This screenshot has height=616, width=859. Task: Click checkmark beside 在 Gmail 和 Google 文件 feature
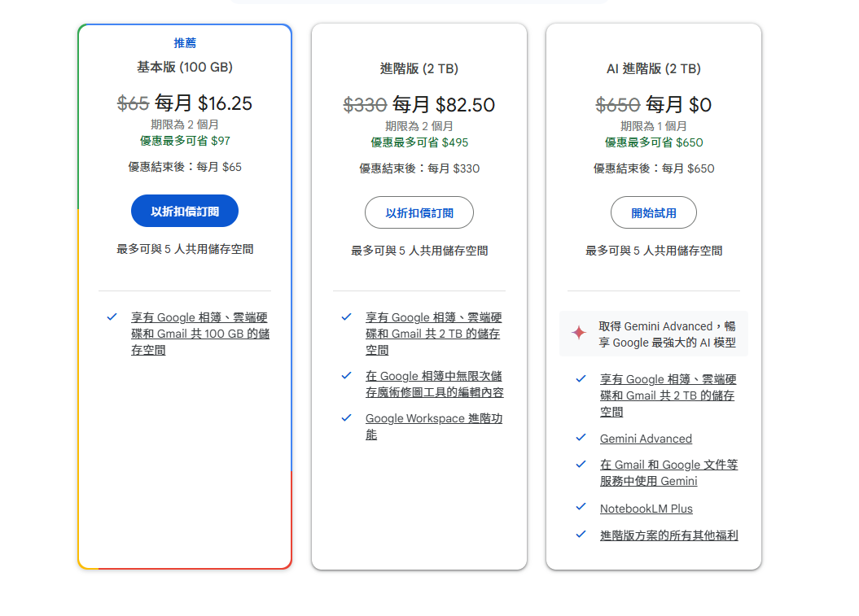[x=581, y=464]
